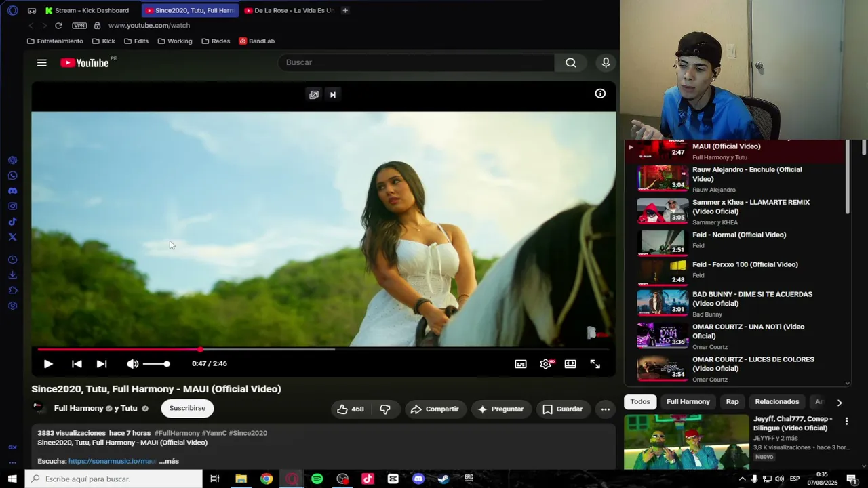Start voice search with the microphone
Viewport: 868px width, 488px height.
pos(606,62)
